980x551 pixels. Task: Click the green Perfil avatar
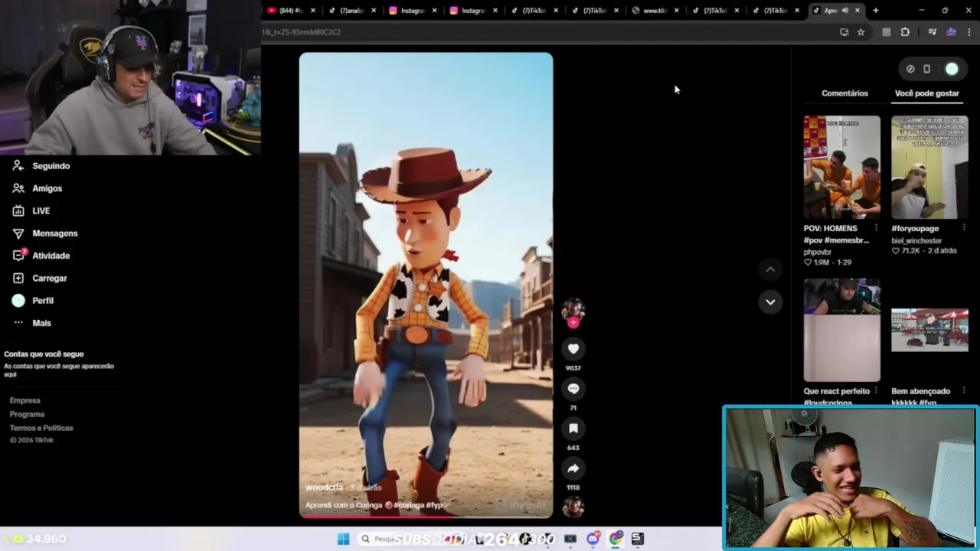click(18, 301)
